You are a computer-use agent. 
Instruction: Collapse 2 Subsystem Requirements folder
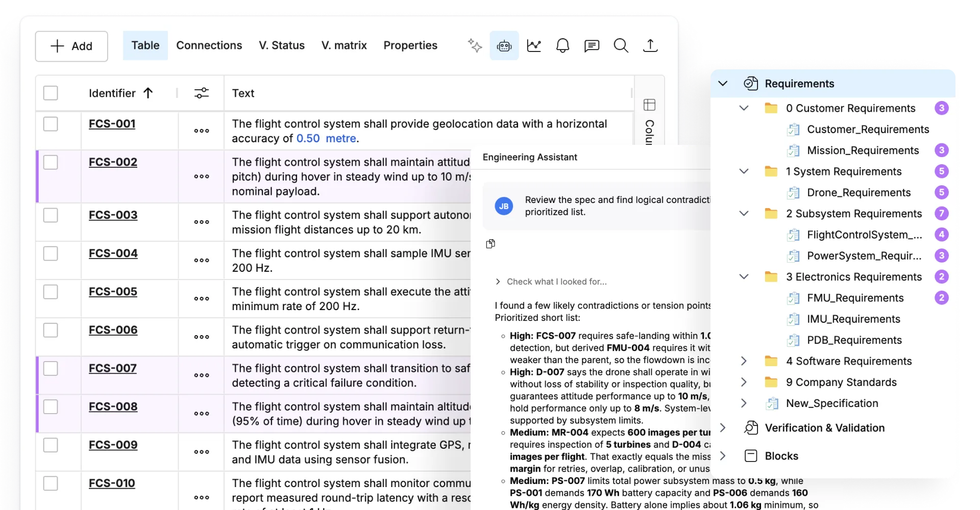744,214
